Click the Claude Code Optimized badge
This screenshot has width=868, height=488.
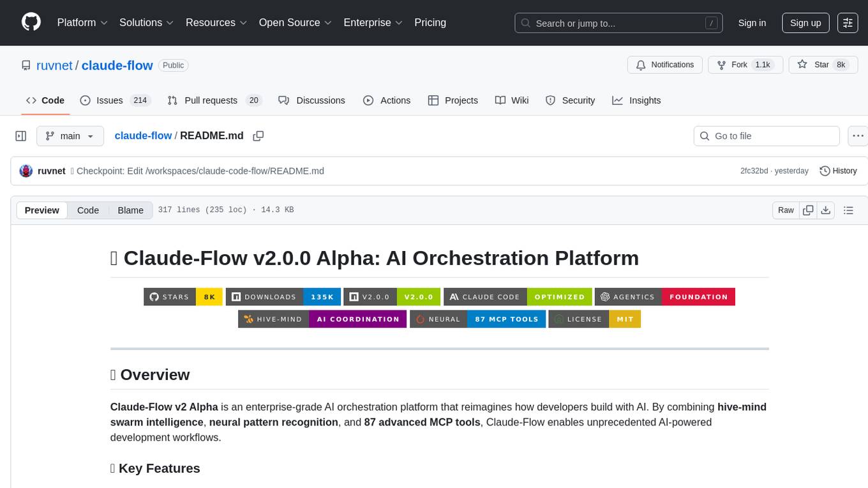pyautogui.click(x=518, y=296)
